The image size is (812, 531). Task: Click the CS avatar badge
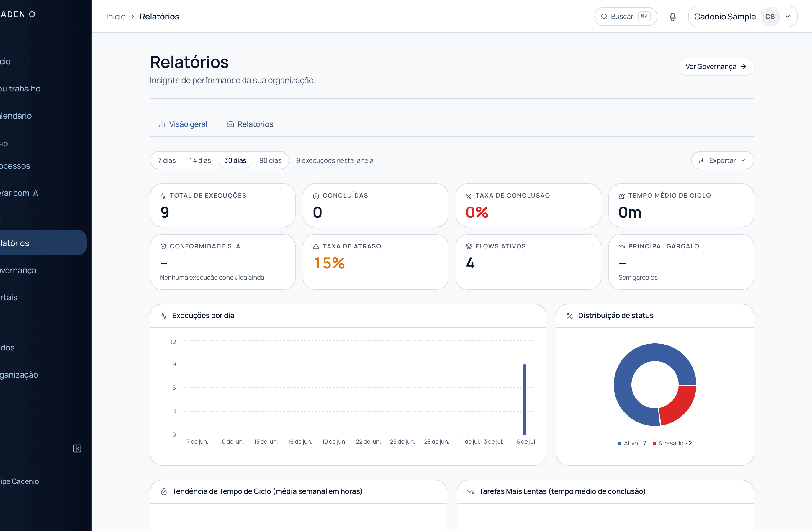pos(770,17)
